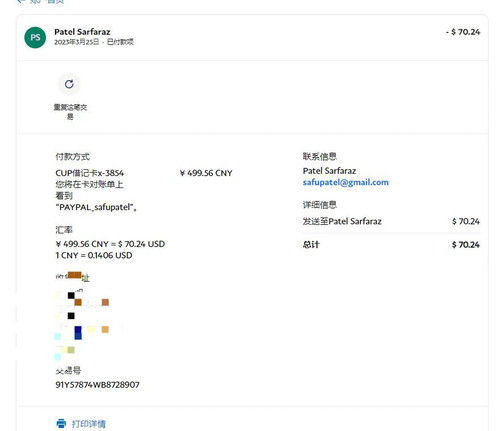Click the "PAYPAL_safupatel" statement text
This screenshot has height=431, width=500.
(x=96, y=207)
